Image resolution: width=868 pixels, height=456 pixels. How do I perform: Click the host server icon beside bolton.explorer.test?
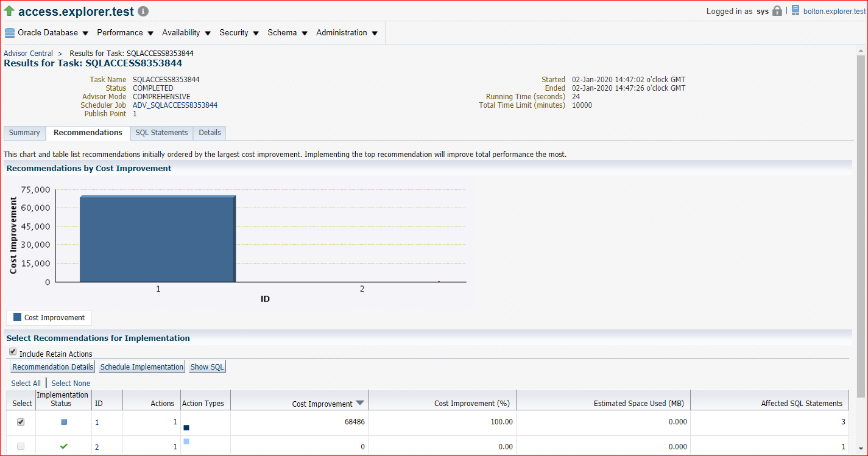click(796, 10)
